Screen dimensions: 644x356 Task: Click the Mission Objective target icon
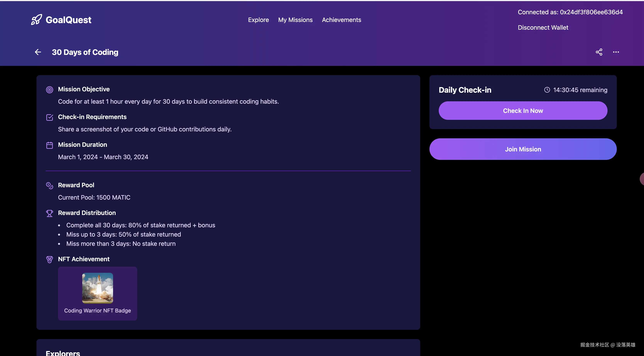50,90
